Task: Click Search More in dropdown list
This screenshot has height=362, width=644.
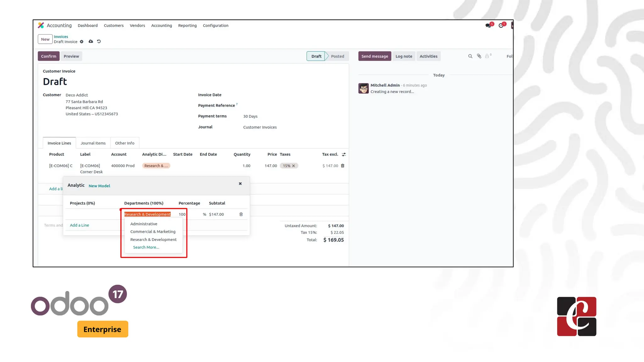Action: (x=146, y=247)
